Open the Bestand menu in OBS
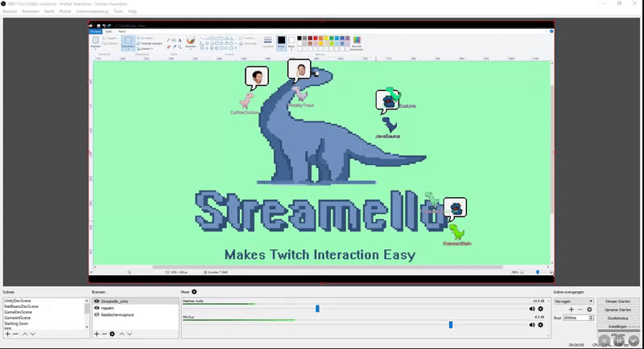The width and height of the screenshot is (644, 349). click(x=10, y=11)
